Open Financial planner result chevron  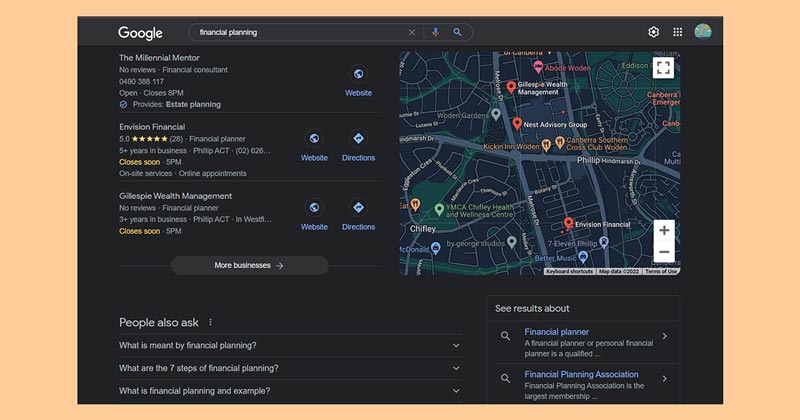point(664,336)
